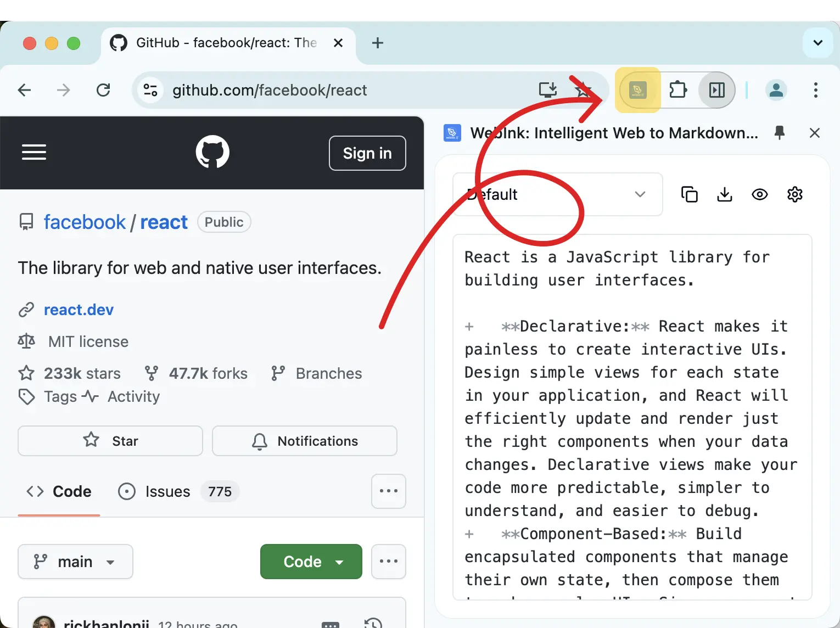Click the GitHub octocat logo
The image size is (840, 628).
[212, 152]
